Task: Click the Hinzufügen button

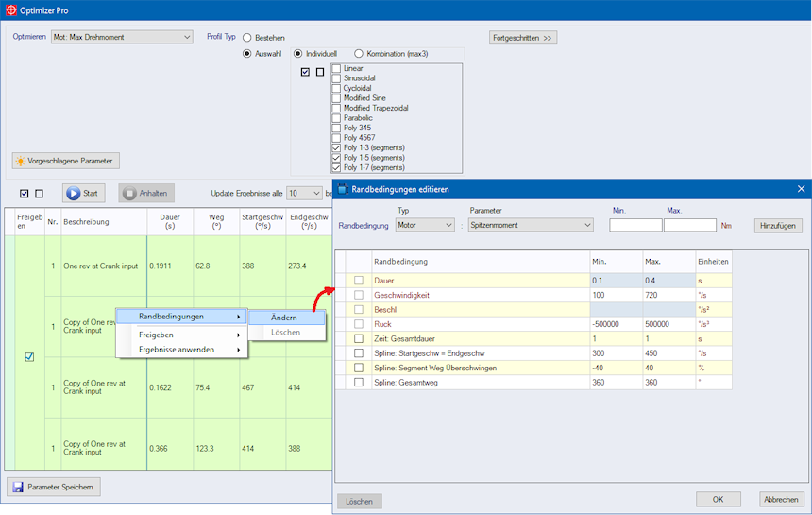Action: [x=779, y=226]
